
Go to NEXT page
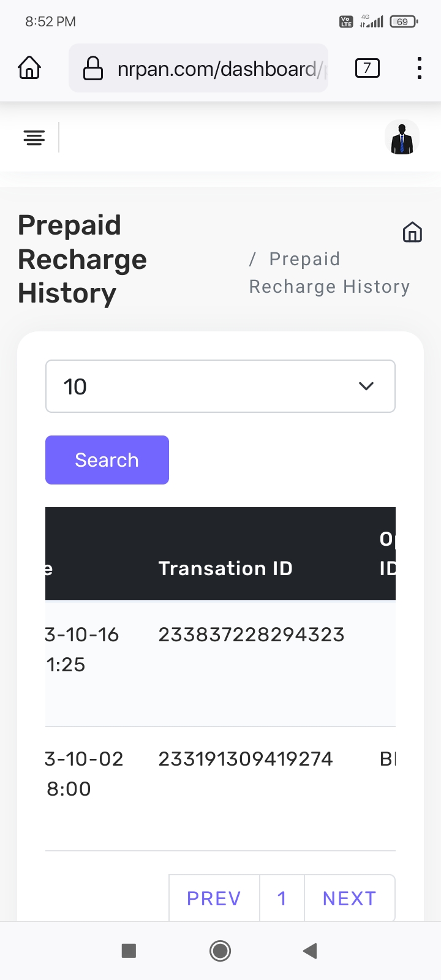[x=349, y=898]
